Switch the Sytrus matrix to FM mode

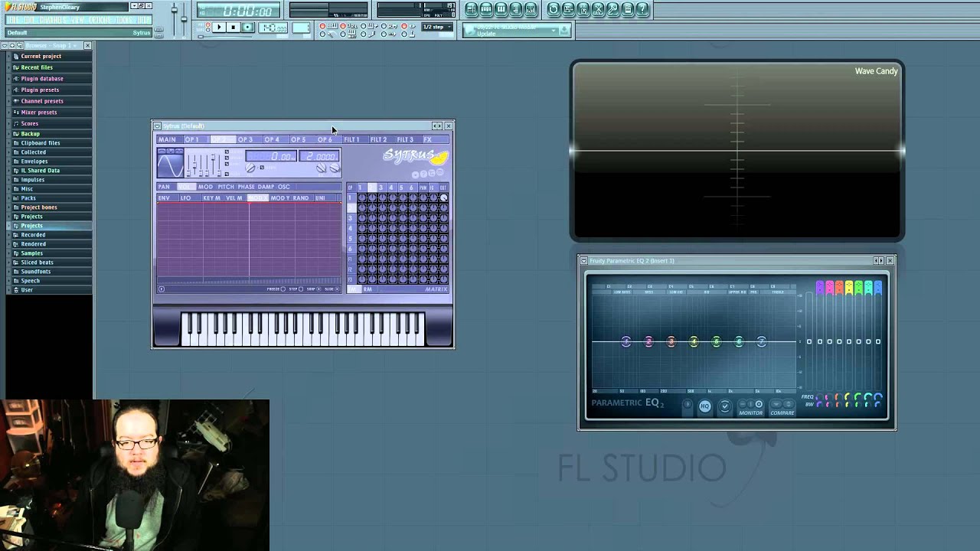[x=354, y=289]
